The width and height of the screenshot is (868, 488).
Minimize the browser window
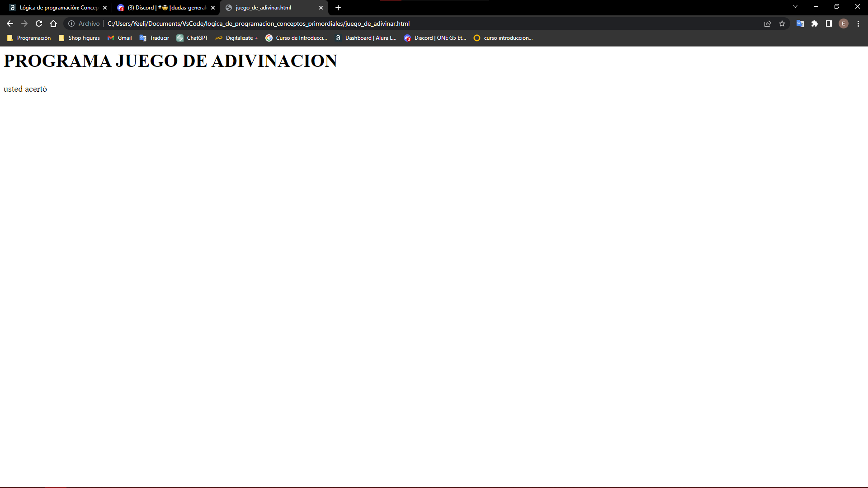coord(816,6)
